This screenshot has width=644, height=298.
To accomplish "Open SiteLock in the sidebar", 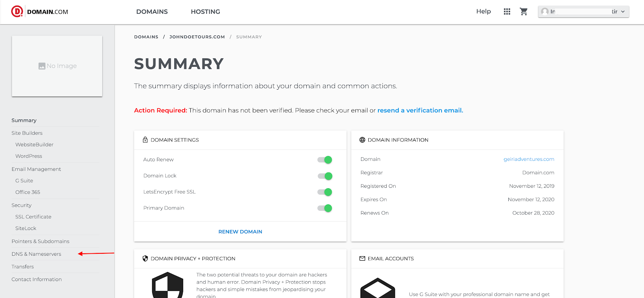I will point(26,228).
